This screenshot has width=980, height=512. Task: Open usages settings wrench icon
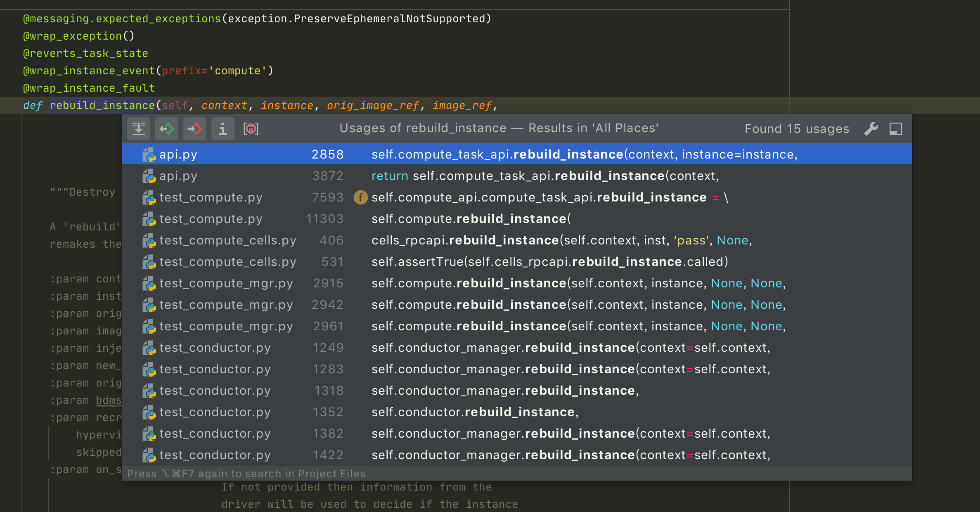(871, 129)
